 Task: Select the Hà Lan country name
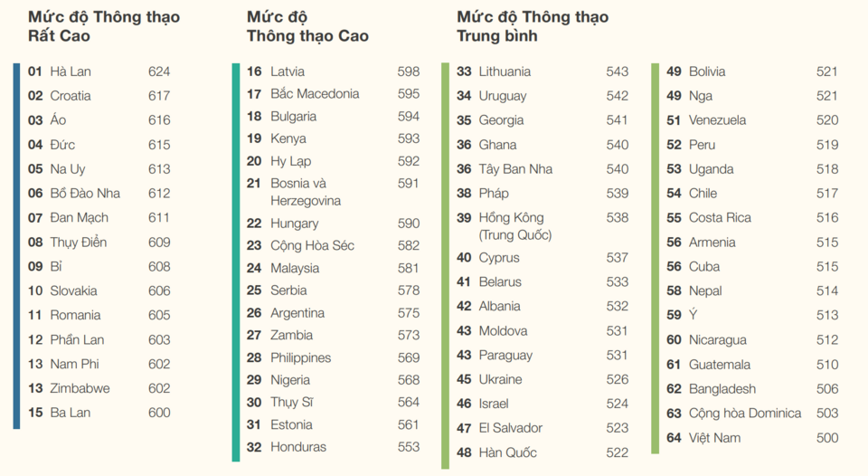(x=71, y=71)
